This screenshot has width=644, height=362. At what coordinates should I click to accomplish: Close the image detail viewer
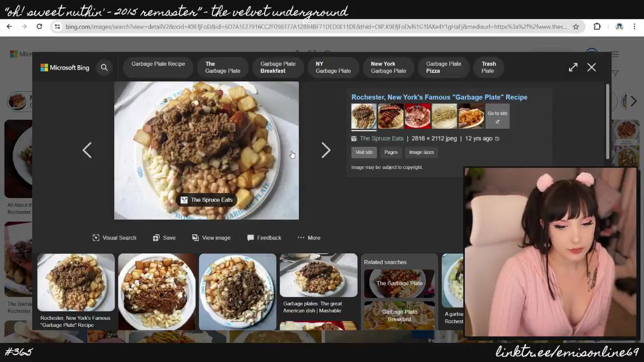[592, 67]
